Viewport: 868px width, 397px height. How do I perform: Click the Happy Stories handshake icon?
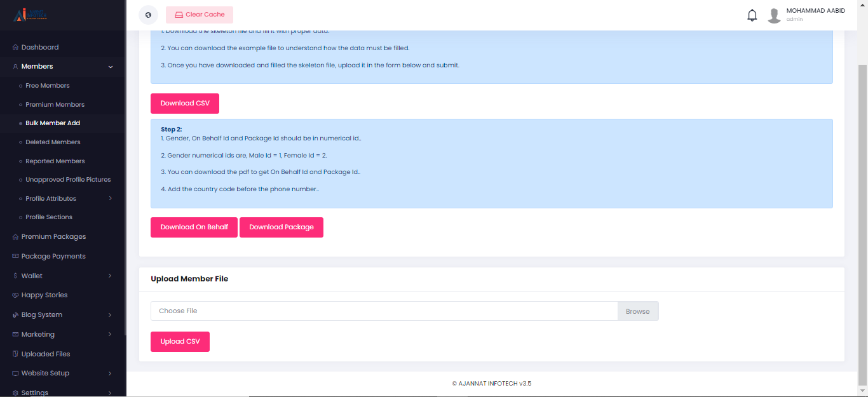15,295
